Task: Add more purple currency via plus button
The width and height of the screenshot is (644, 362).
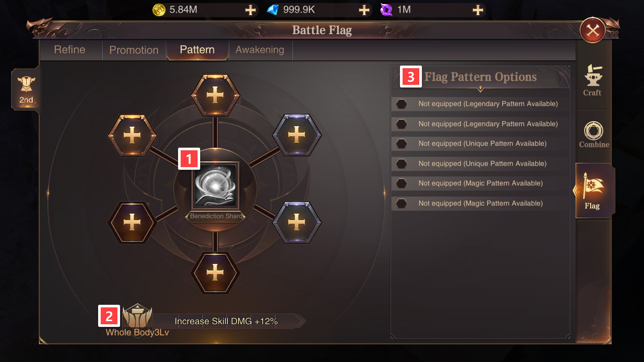Action: click(x=478, y=10)
